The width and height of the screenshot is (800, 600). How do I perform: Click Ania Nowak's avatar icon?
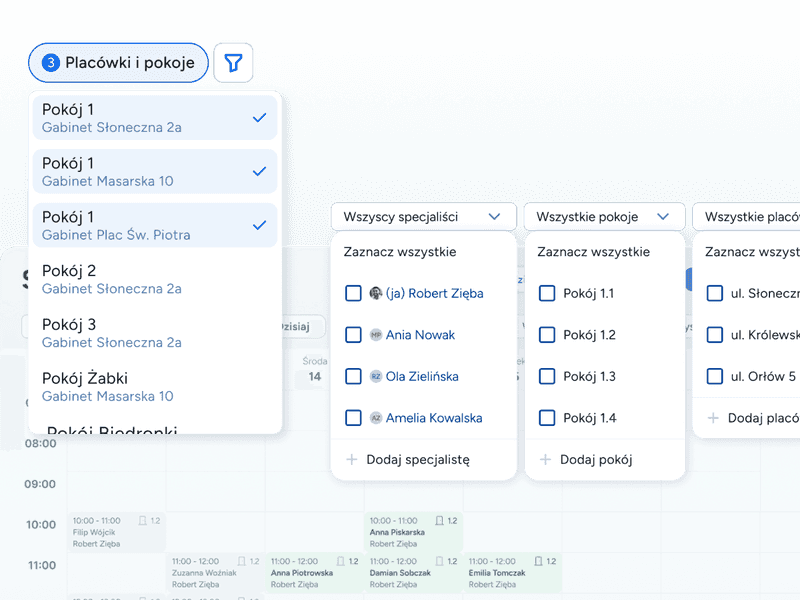tap(376, 335)
